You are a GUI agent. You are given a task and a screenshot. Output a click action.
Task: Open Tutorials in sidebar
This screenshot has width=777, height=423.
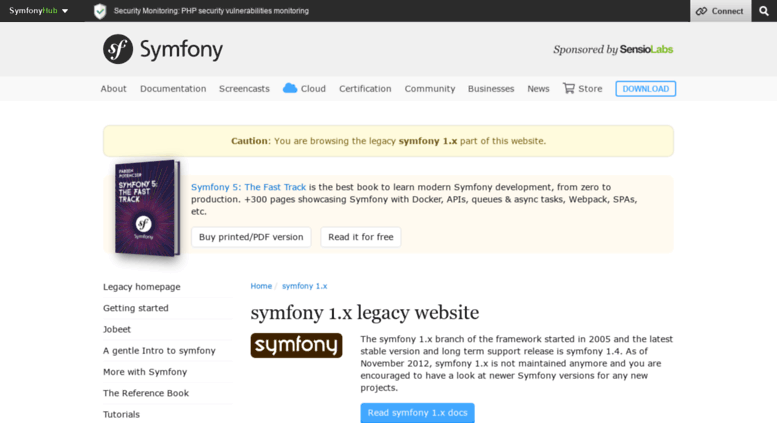(121, 415)
